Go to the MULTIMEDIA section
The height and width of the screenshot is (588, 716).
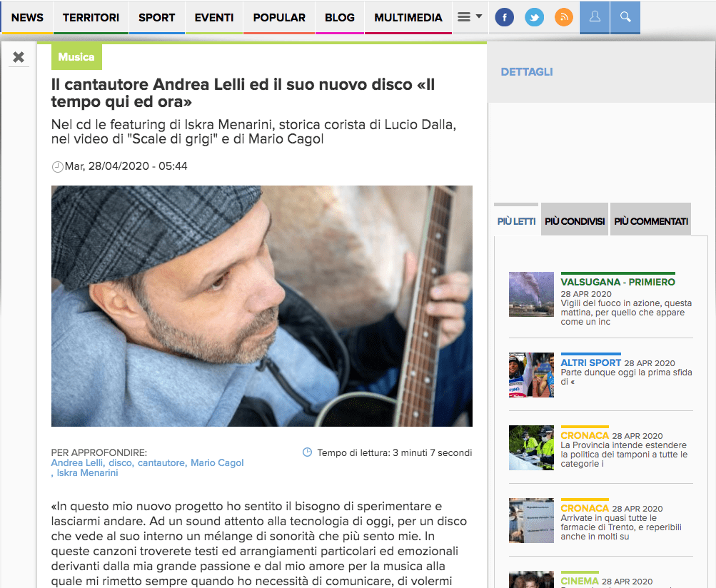click(408, 17)
